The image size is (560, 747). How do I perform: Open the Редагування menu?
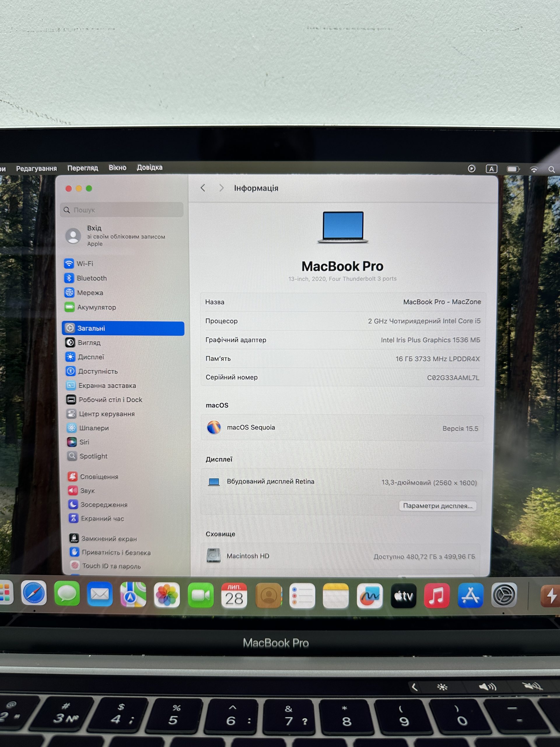click(36, 169)
